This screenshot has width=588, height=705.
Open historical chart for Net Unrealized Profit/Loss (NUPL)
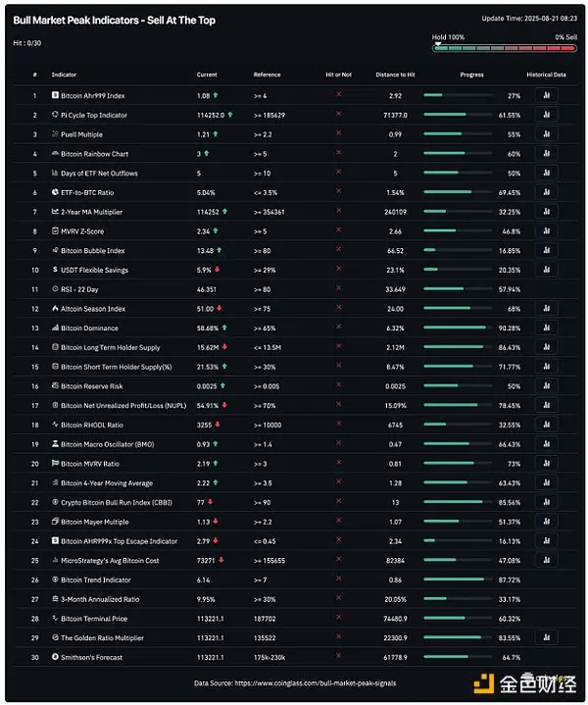click(x=546, y=405)
